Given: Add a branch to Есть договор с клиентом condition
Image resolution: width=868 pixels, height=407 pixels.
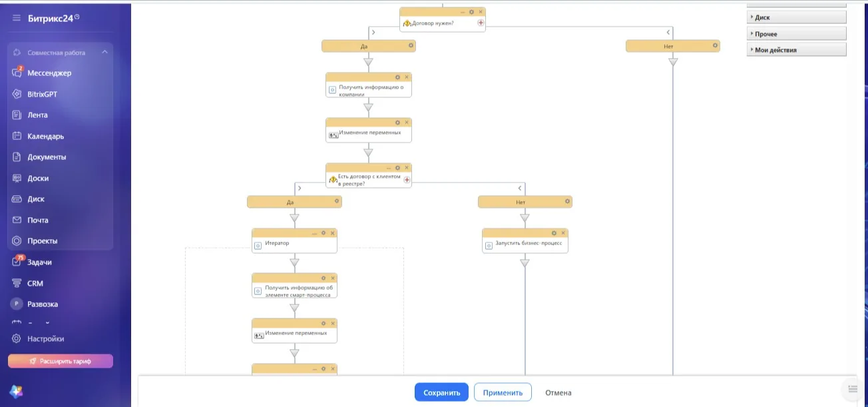Looking at the screenshot, I should tap(407, 179).
